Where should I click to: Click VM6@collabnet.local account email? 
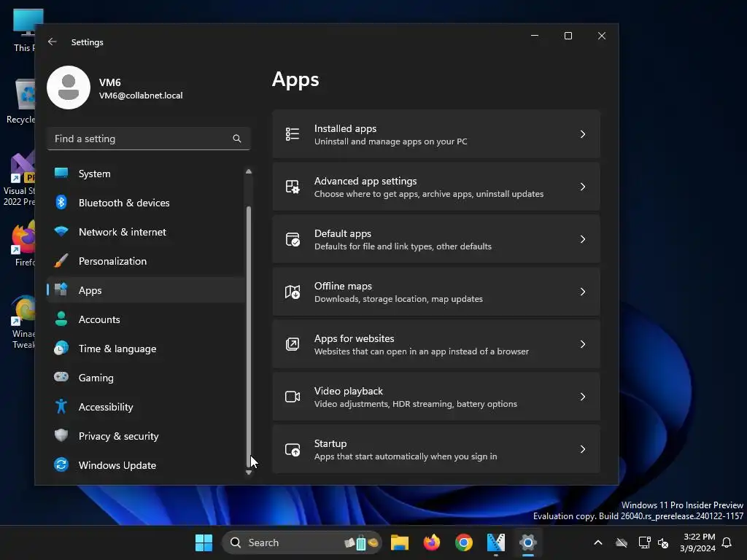pos(141,96)
